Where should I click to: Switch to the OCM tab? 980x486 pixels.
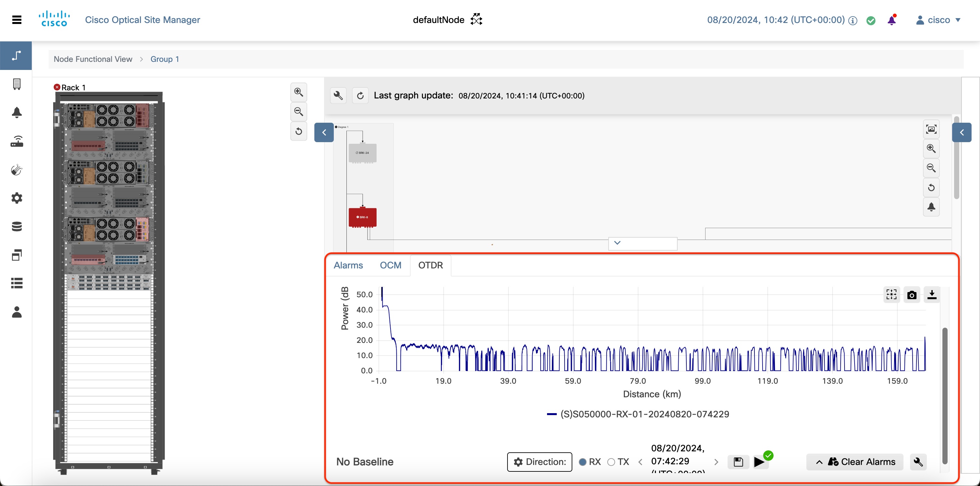(x=390, y=265)
